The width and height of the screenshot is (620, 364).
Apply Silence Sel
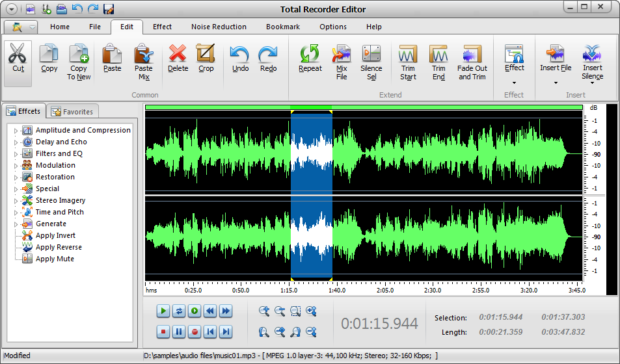(x=371, y=62)
